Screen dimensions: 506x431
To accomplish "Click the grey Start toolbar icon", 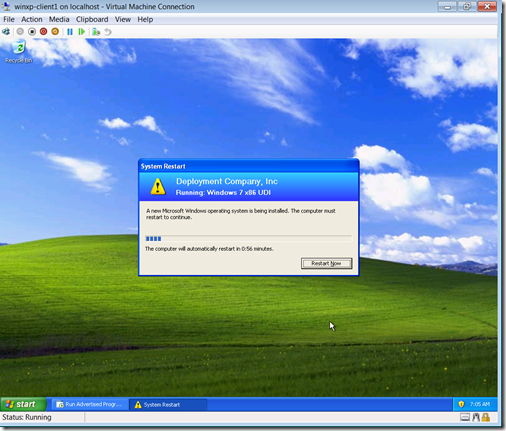I will [20, 32].
